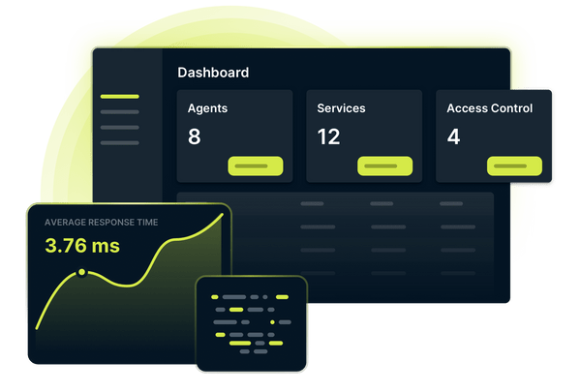Click the first table column header placeholder

pos(312,204)
